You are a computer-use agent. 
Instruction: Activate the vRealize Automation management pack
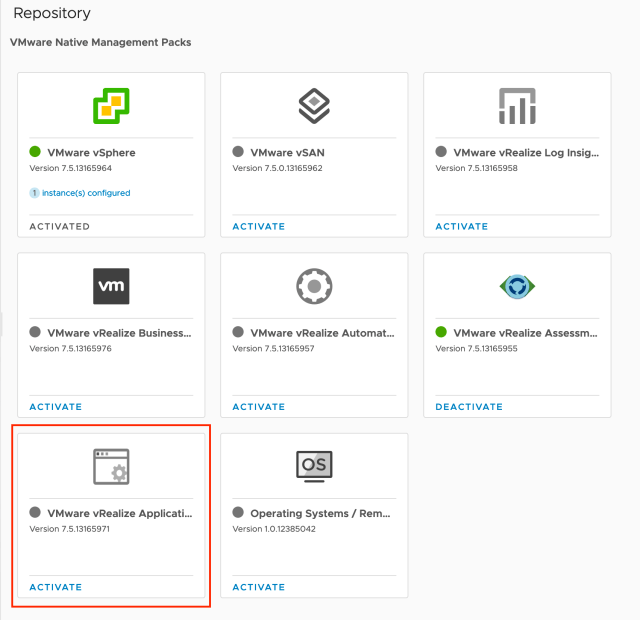pos(259,407)
